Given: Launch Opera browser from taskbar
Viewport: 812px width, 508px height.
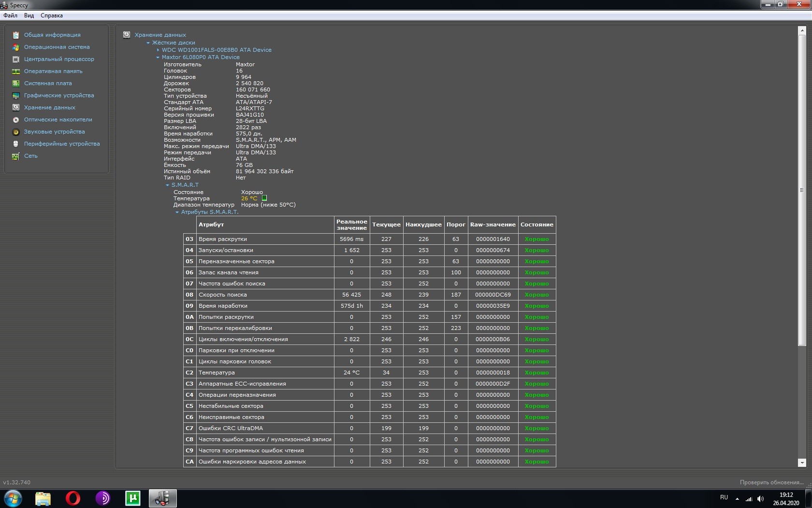Looking at the screenshot, I should pos(73,498).
